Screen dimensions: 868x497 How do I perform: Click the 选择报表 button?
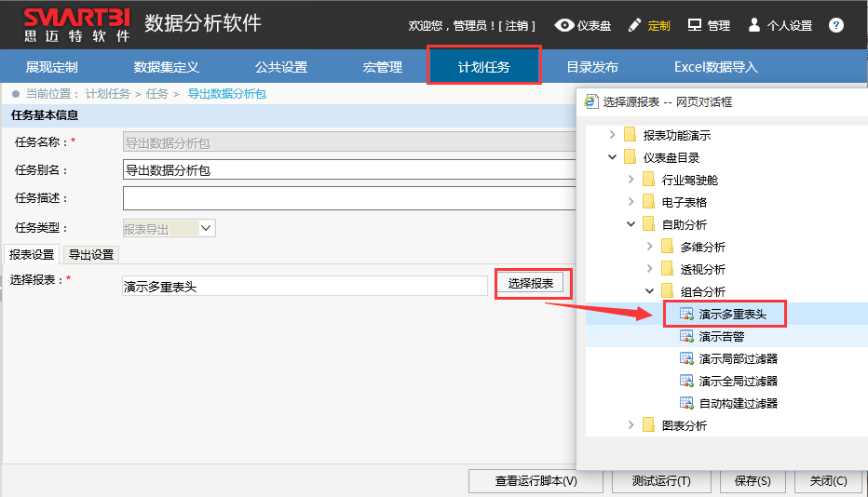tap(530, 283)
